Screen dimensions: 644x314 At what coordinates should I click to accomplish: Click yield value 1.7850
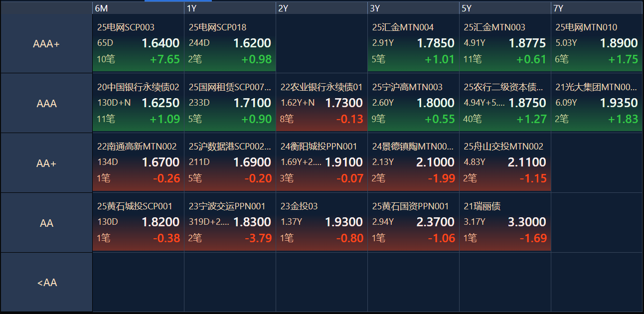click(x=436, y=43)
